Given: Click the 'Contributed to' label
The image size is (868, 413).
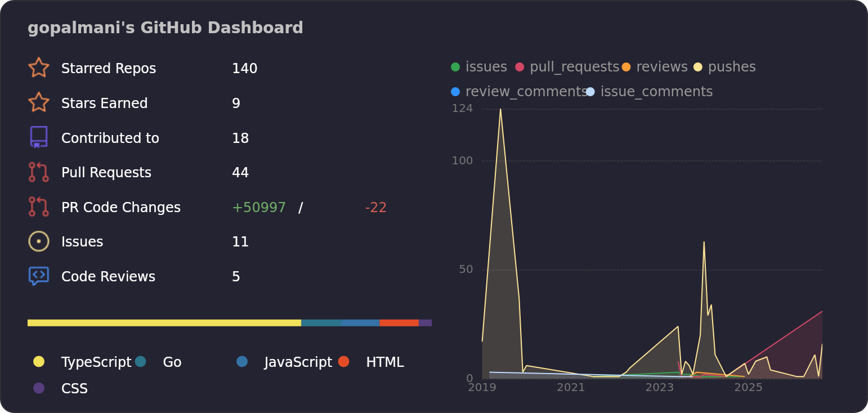Looking at the screenshot, I should (110, 138).
